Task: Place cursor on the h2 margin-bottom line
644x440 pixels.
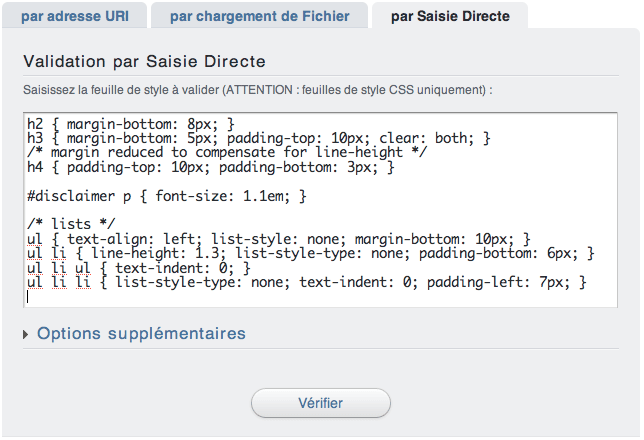Action: tap(131, 124)
